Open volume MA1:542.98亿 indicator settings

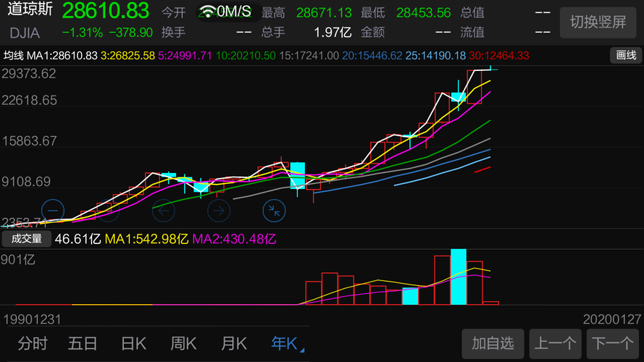(x=146, y=239)
